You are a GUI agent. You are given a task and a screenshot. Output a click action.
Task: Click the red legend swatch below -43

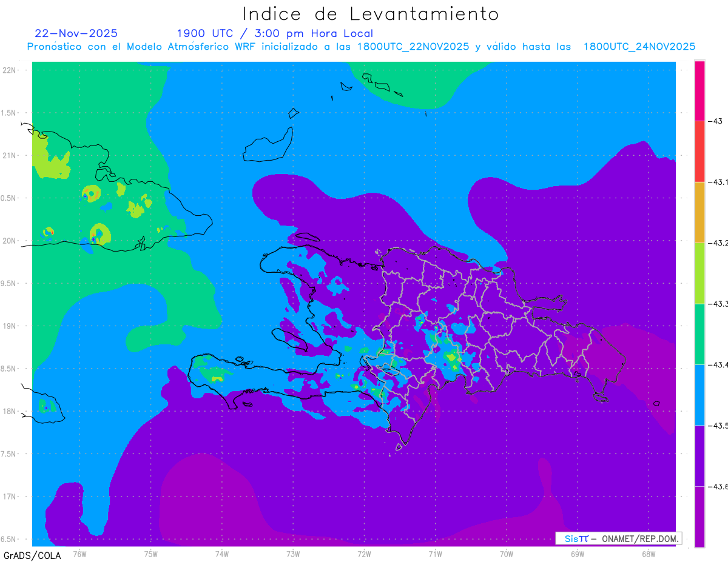(699, 152)
